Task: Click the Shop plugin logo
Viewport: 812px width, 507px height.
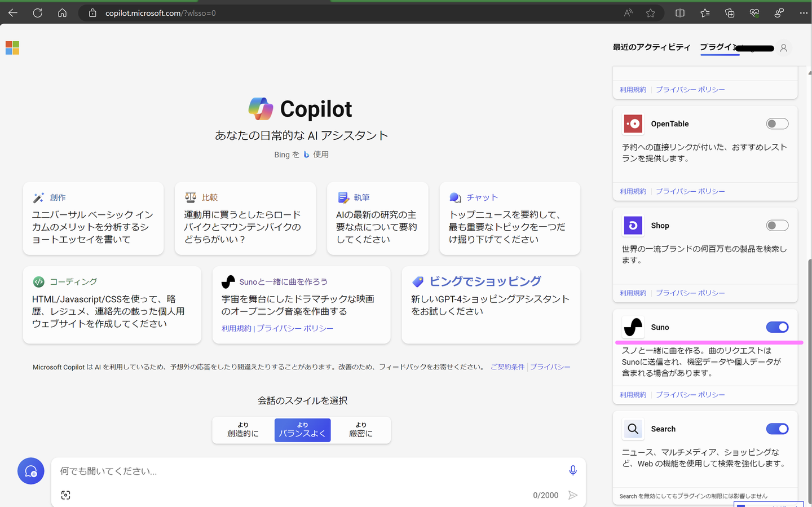Action: (x=633, y=226)
